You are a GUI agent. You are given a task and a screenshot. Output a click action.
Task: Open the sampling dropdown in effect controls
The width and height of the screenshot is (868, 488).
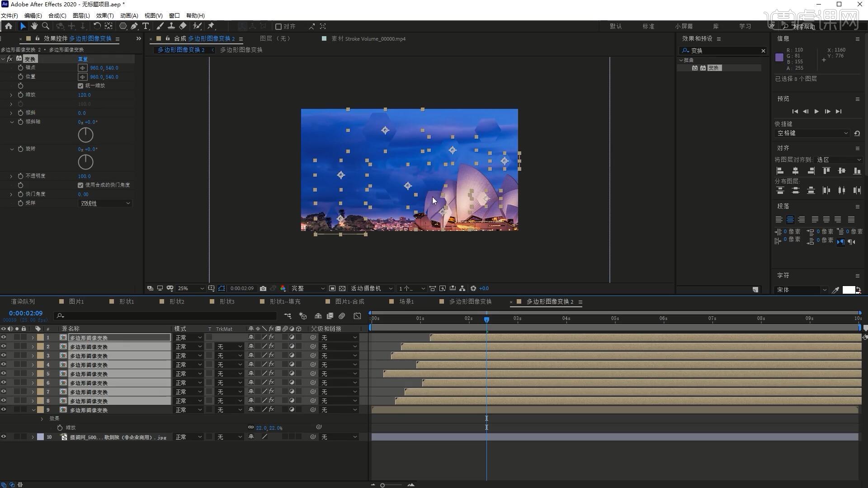coord(105,203)
